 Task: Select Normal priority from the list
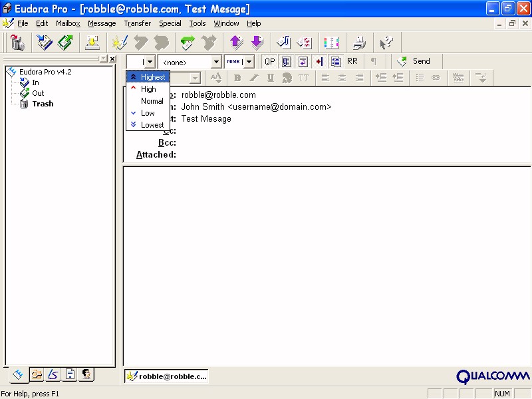[x=148, y=101]
